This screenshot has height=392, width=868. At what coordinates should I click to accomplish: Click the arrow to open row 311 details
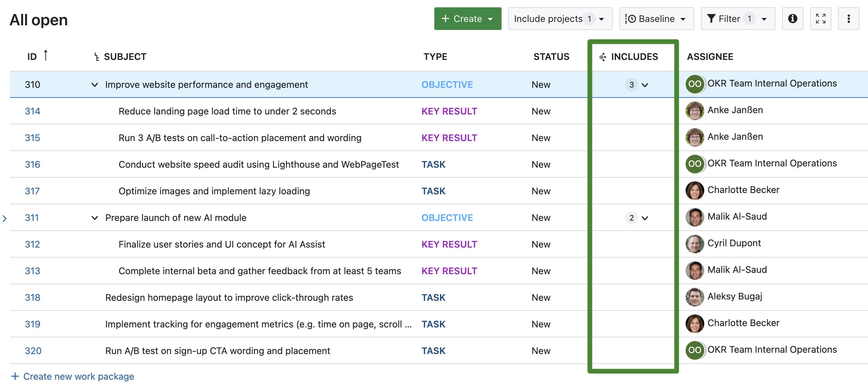coord(4,218)
